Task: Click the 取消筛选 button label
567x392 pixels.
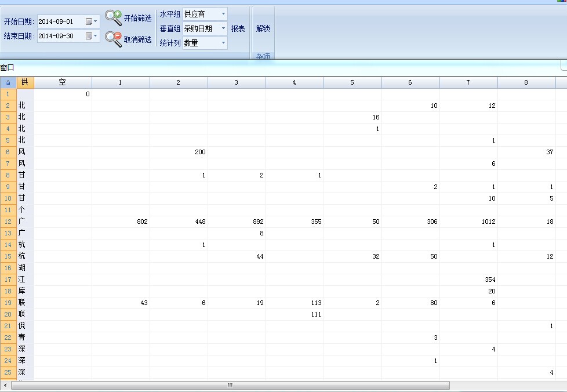Action: point(138,39)
